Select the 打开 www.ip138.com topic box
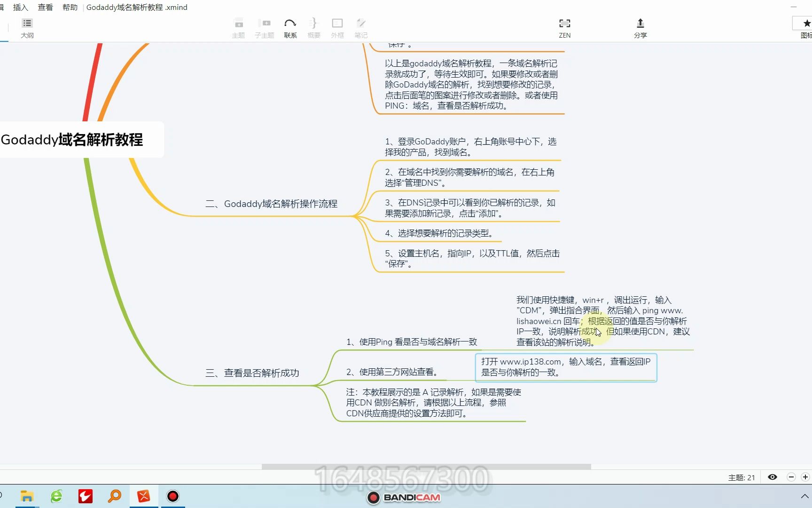The width and height of the screenshot is (812, 508). pos(566,367)
